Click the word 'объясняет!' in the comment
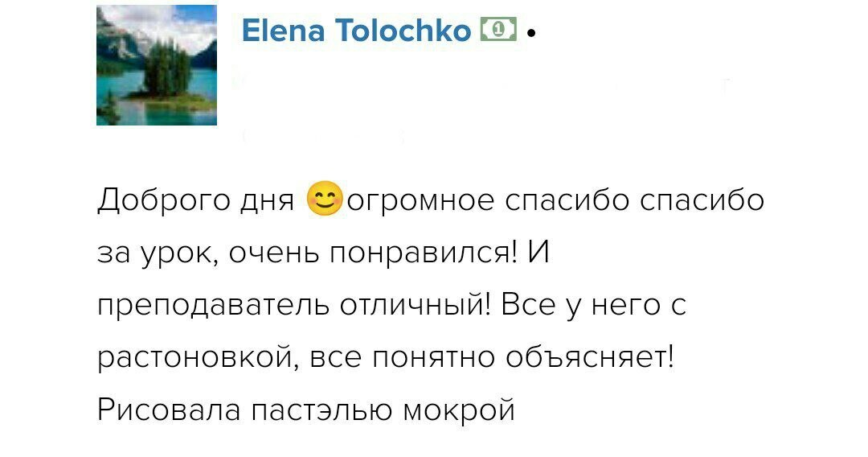 click(x=590, y=357)
